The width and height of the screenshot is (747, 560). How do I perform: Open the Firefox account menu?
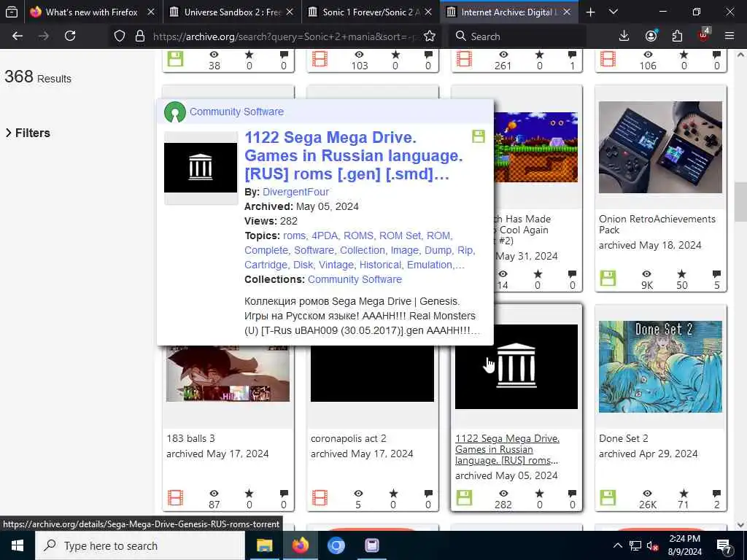[x=651, y=36]
